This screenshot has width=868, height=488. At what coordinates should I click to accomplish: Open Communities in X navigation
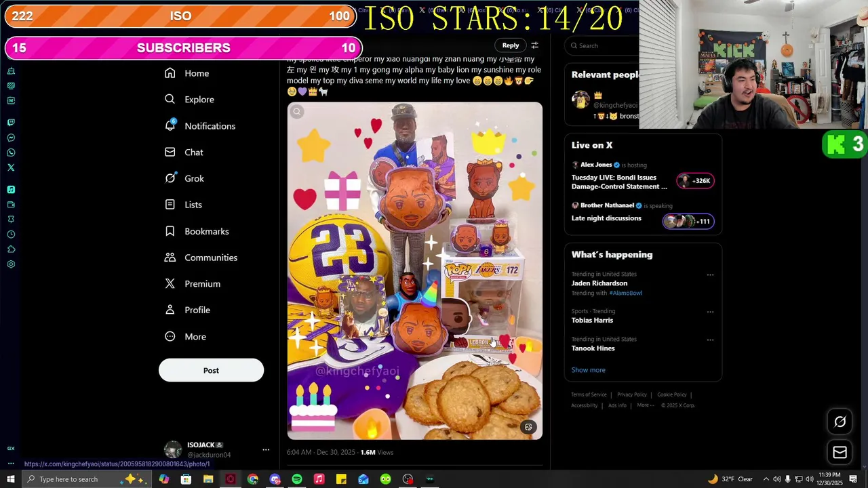point(201,258)
